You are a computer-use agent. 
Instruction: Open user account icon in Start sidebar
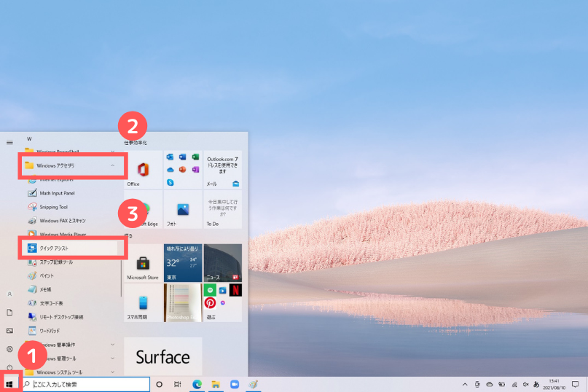(x=9, y=294)
